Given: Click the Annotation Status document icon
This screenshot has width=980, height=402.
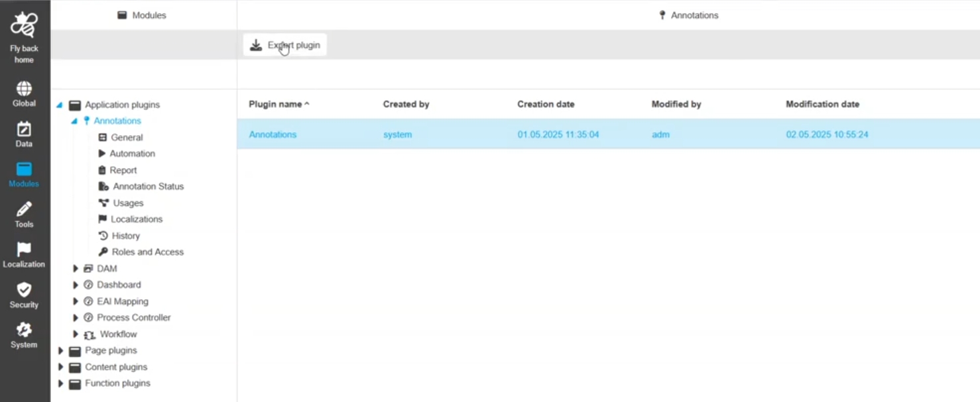Looking at the screenshot, I should pyautogui.click(x=103, y=186).
